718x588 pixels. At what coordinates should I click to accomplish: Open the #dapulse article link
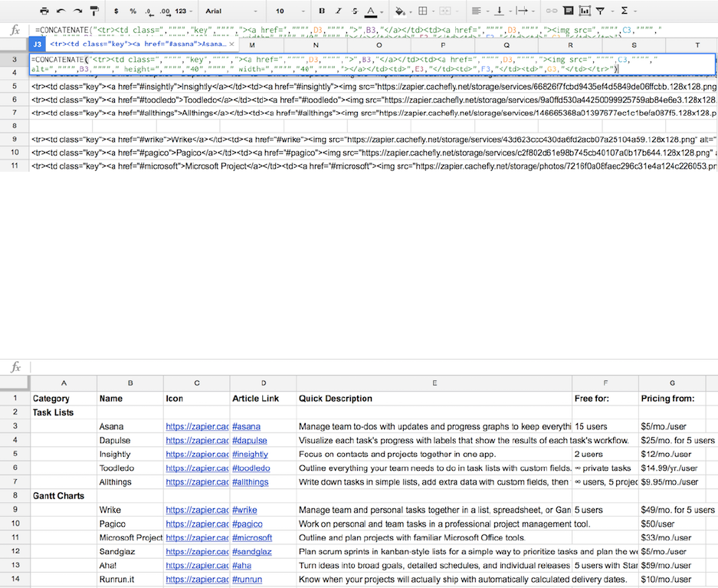tap(250, 441)
